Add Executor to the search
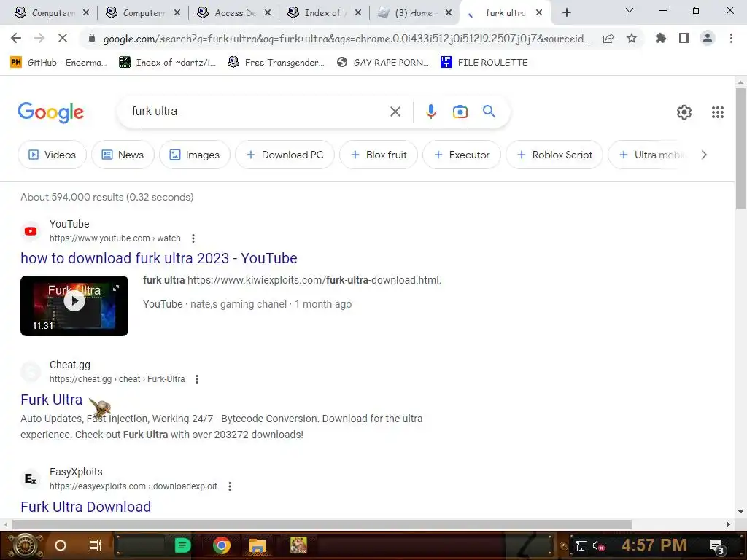The height and width of the screenshot is (560, 747). point(462,155)
